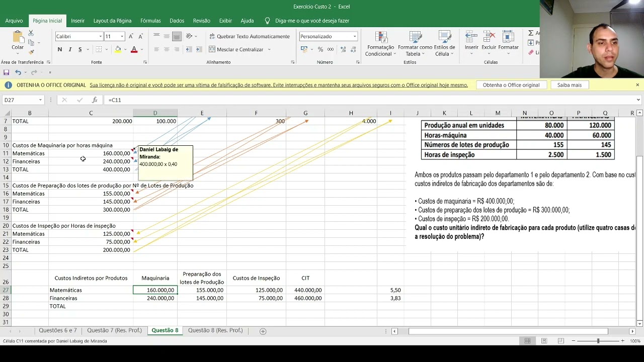The height and width of the screenshot is (362, 644).
Task: Click the text orientation icon
Action: tap(189, 36)
